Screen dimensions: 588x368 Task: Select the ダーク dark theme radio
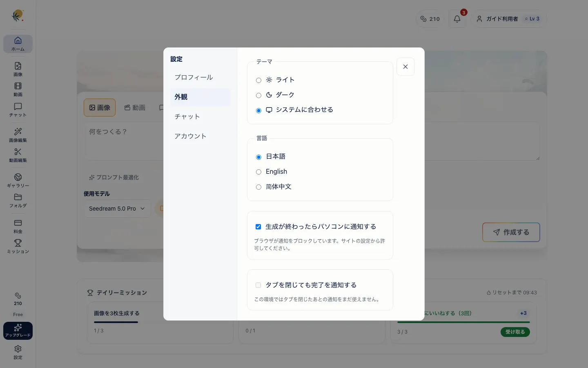(258, 95)
